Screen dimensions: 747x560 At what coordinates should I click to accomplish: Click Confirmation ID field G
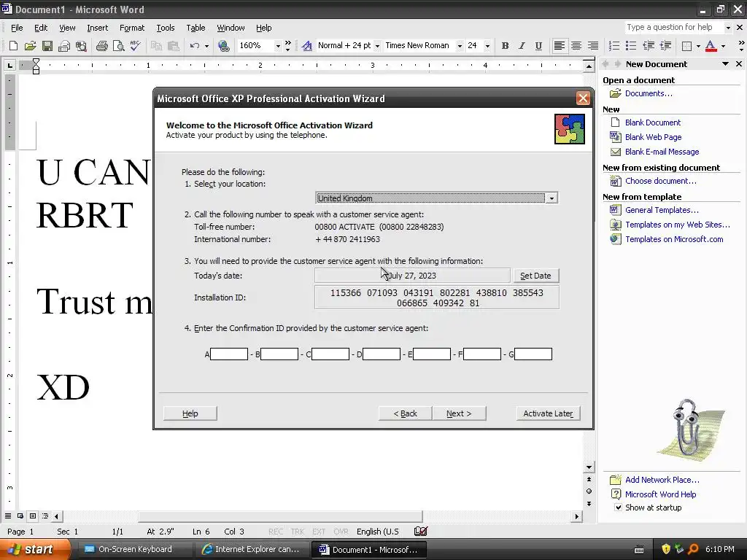pyautogui.click(x=533, y=354)
